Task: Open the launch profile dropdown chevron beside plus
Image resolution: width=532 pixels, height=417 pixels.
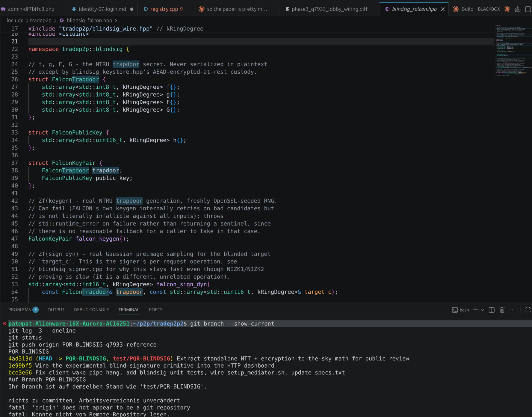Action: pyautogui.click(x=482, y=310)
